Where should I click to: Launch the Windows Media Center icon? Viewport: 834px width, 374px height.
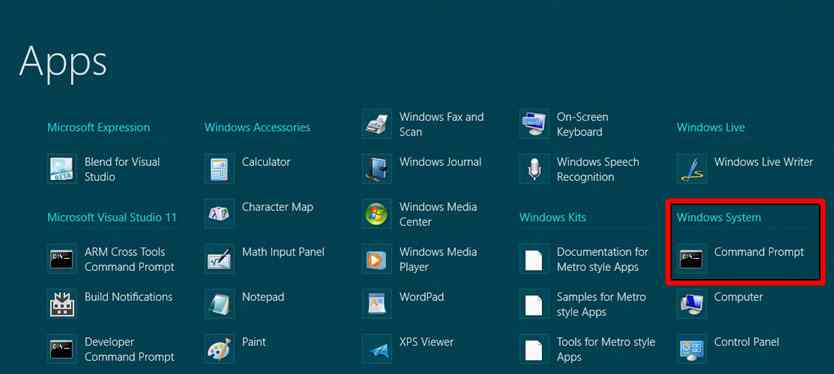377,214
